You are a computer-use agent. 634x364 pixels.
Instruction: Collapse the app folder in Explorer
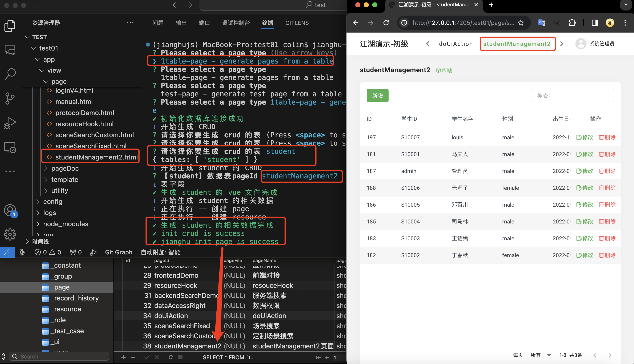click(x=38, y=60)
